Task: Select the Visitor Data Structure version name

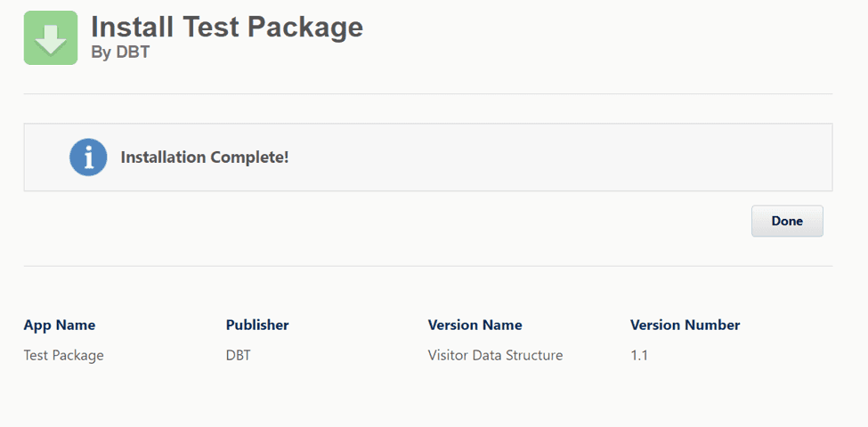Action: (496, 355)
